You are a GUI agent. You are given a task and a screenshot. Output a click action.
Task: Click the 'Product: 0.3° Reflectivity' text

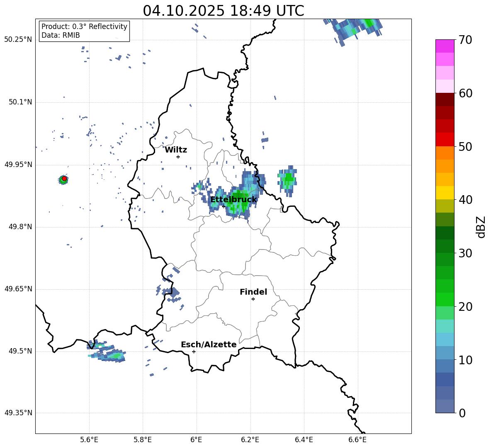pyautogui.click(x=84, y=26)
